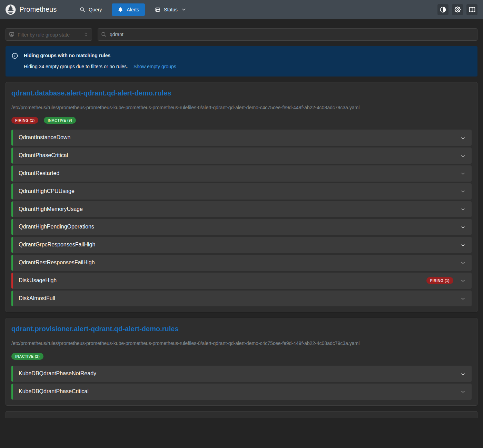The height and width of the screenshot is (448, 483).
Task: Click the Prometheus title text
Action: point(38,10)
